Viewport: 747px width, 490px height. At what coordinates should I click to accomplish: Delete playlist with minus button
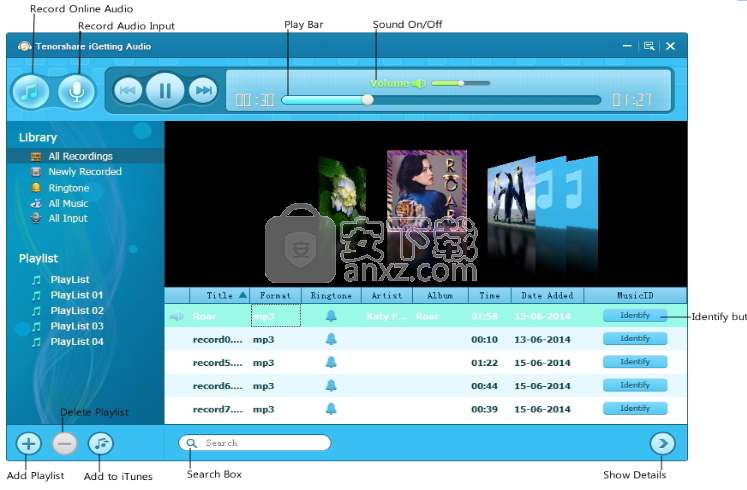tap(64, 444)
